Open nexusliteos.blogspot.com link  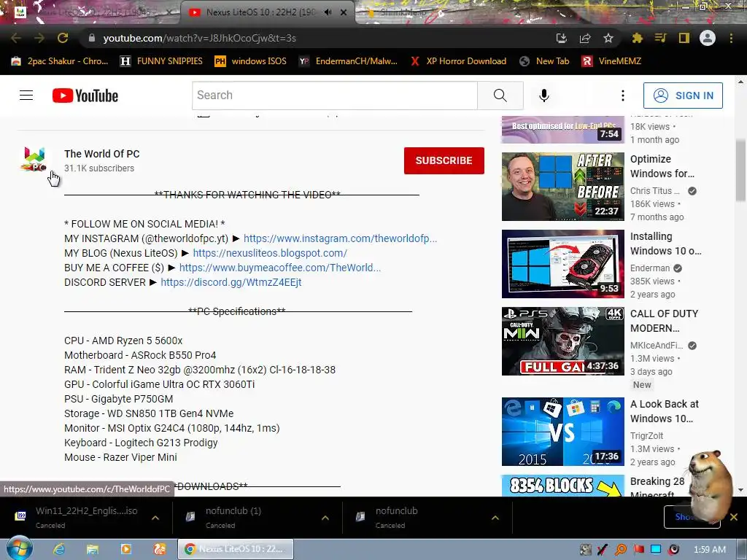(x=270, y=253)
